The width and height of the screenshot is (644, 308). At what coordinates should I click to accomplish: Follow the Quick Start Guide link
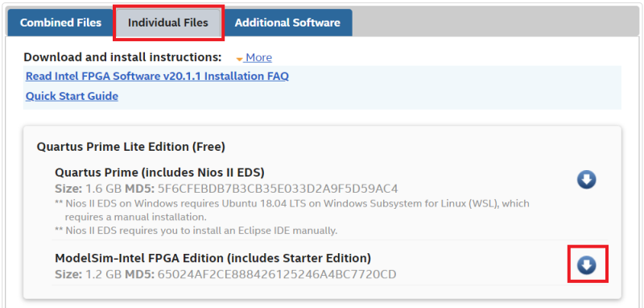(72, 96)
